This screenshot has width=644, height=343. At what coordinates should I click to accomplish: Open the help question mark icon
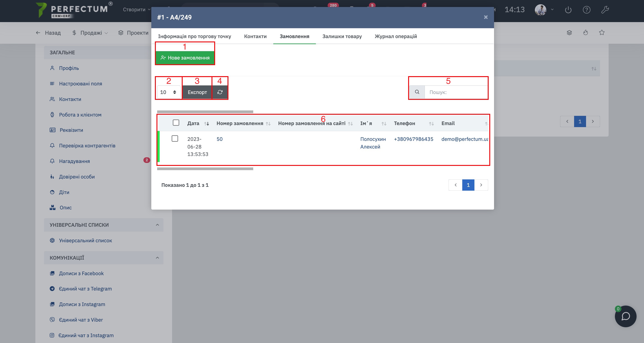(x=586, y=10)
